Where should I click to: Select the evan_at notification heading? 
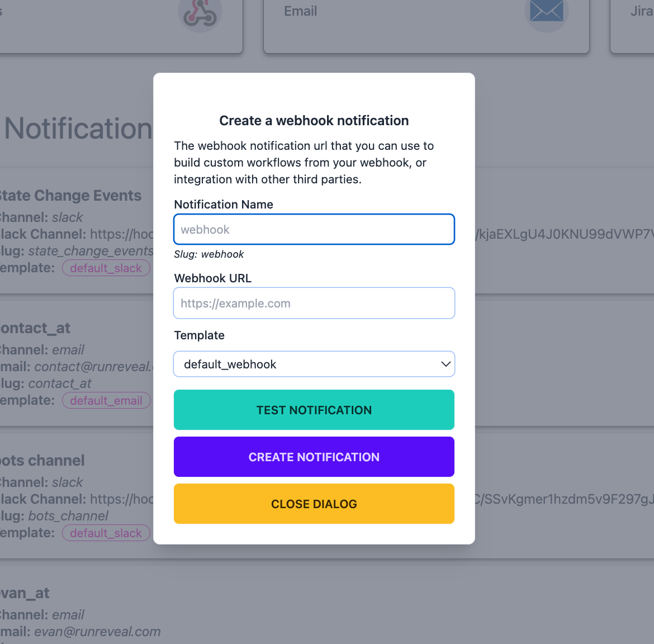coord(25,593)
